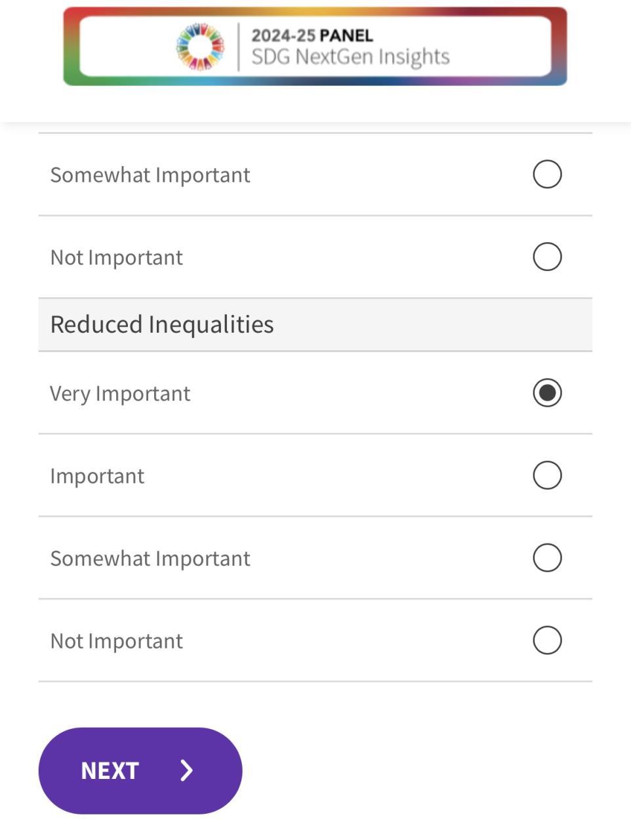Click 'Somewhat Important' label text above Reduced Inequalities
Screen dimensions: 631x840
[x=150, y=175]
